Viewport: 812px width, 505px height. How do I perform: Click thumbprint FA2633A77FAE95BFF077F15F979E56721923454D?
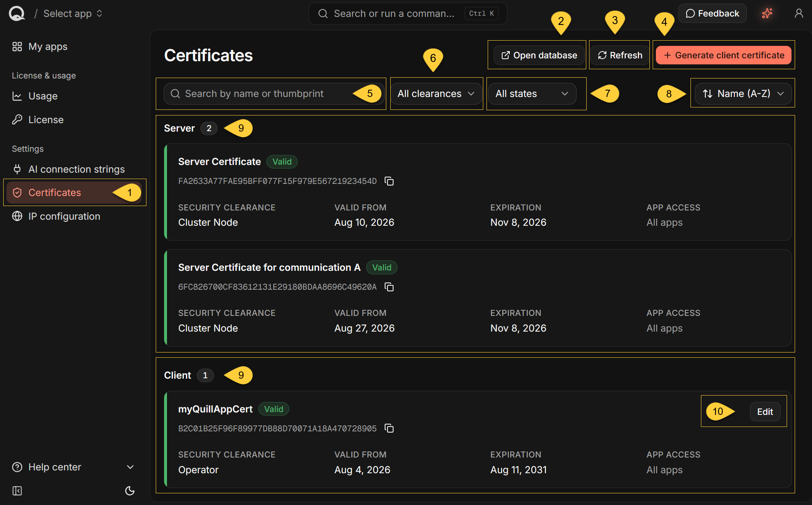[x=277, y=181]
